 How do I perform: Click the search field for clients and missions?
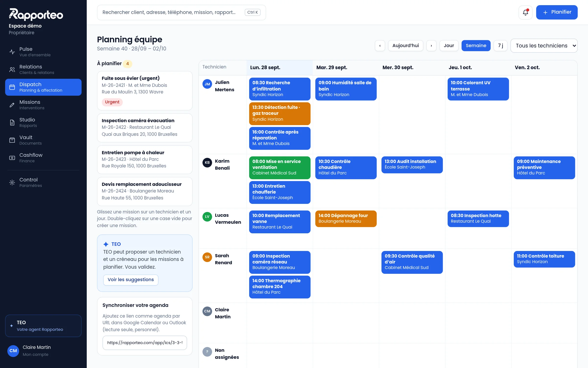click(181, 12)
